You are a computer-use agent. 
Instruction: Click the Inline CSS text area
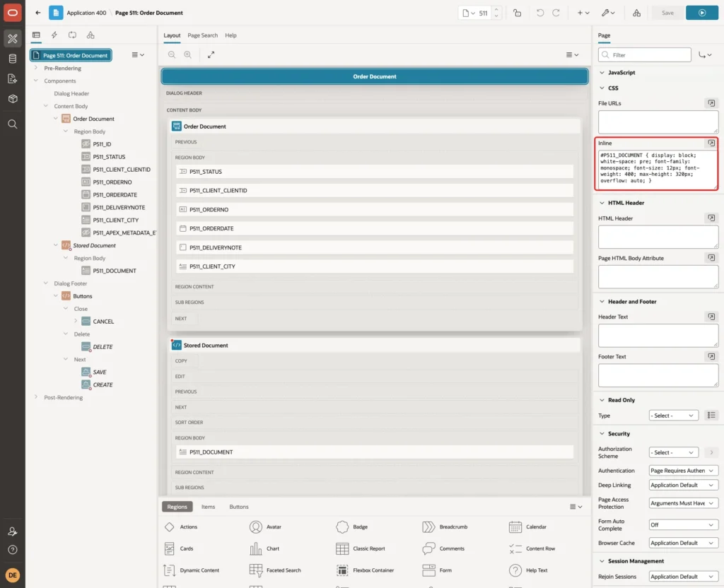pos(658,169)
